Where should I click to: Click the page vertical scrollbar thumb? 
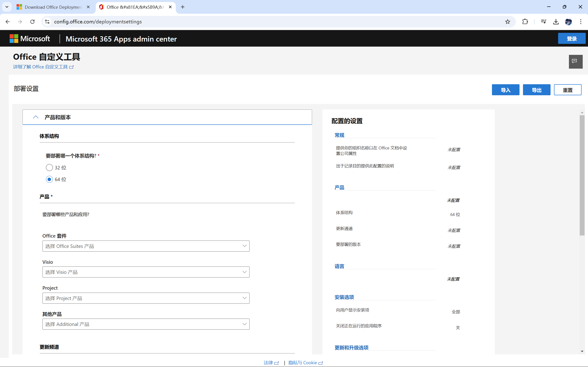coord(582,175)
